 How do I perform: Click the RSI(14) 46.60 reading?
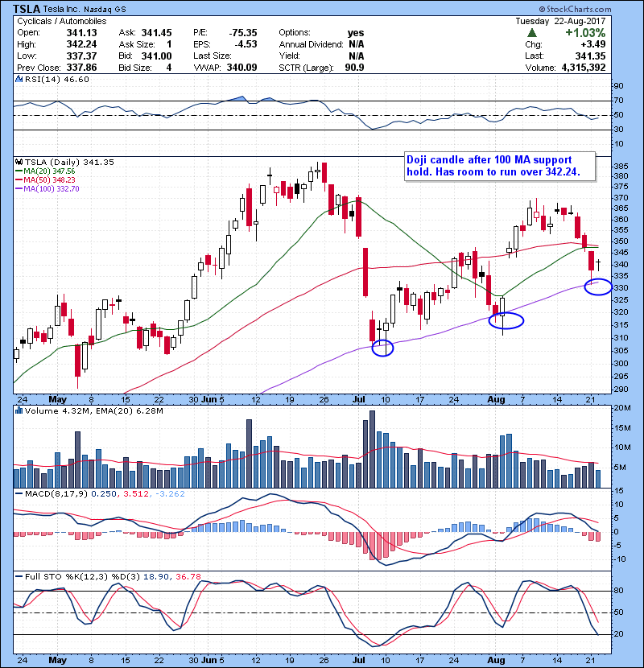click(57, 79)
